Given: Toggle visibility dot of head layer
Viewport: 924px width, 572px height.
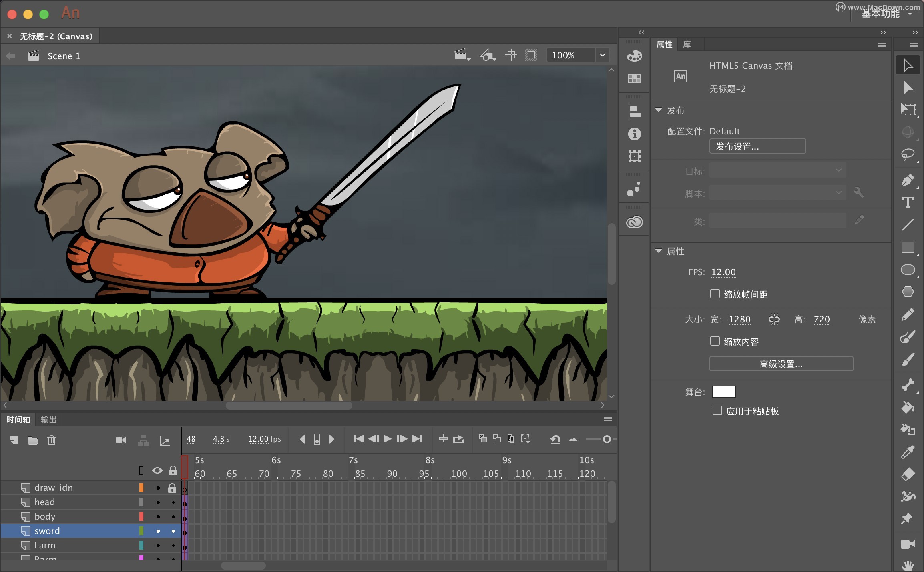Looking at the screenshot, I should tap(158, 502).
